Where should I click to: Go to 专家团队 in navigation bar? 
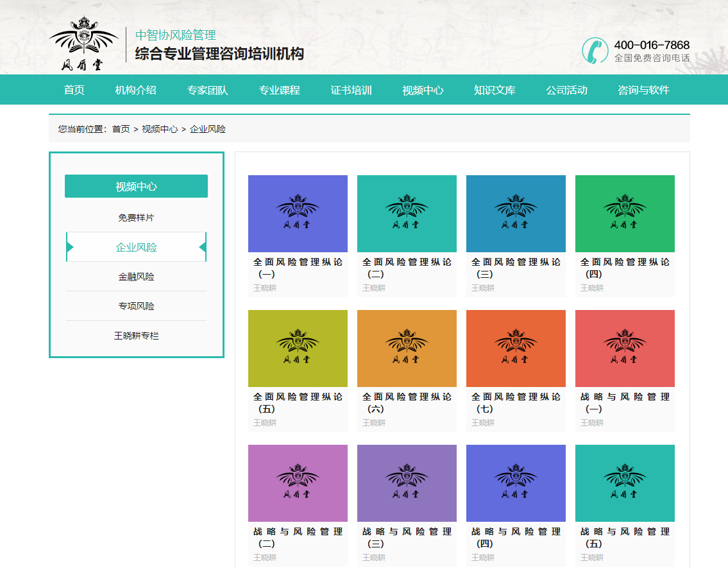[208, 90]
